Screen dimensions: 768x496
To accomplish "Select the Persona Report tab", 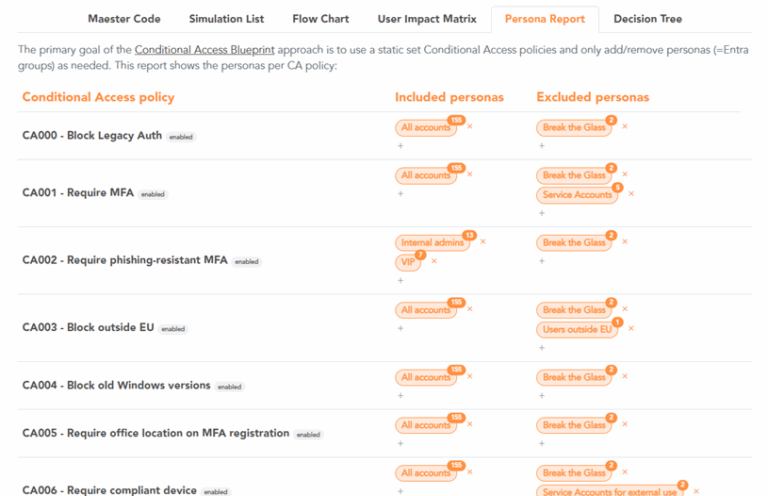I will pyautogui.click(x=545, y=19).
